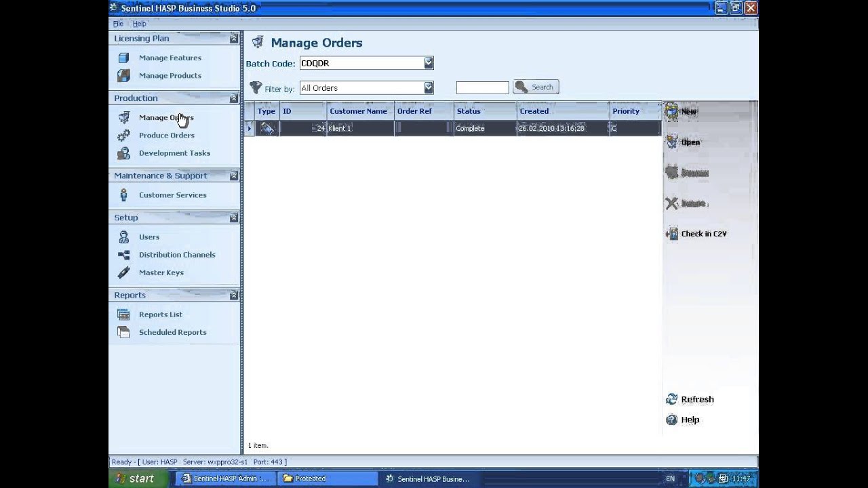
Task: Click the New order icon
Action: point(671,111)
